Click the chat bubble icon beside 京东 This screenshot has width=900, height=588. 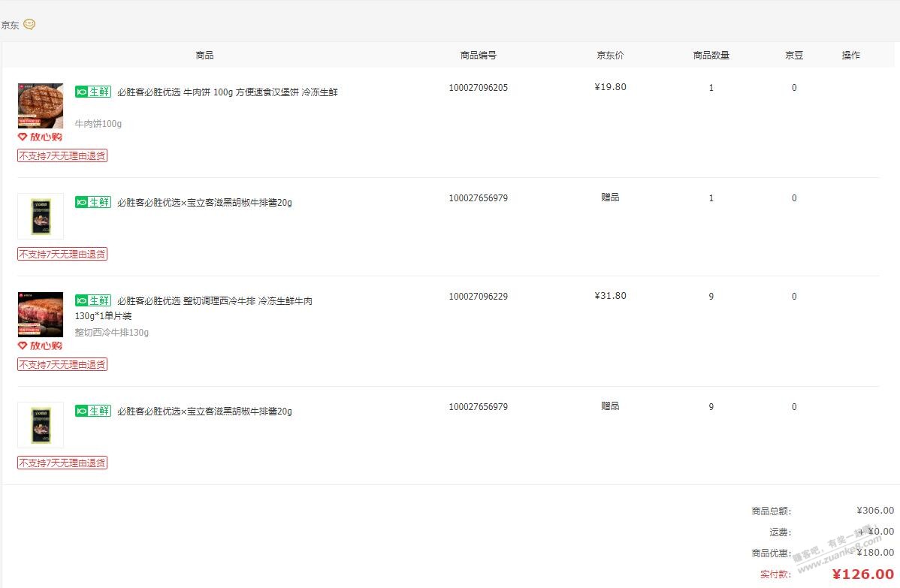click(x=29, y=25)
